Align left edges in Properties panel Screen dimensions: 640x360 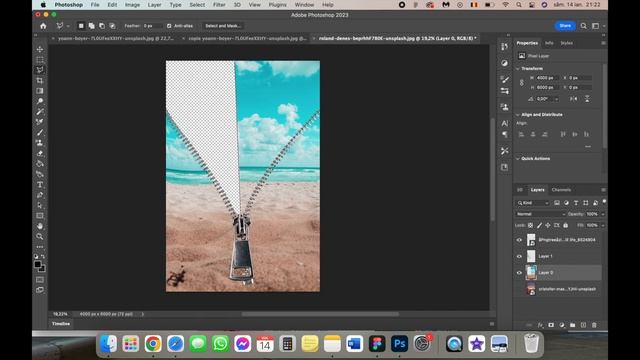521,134
